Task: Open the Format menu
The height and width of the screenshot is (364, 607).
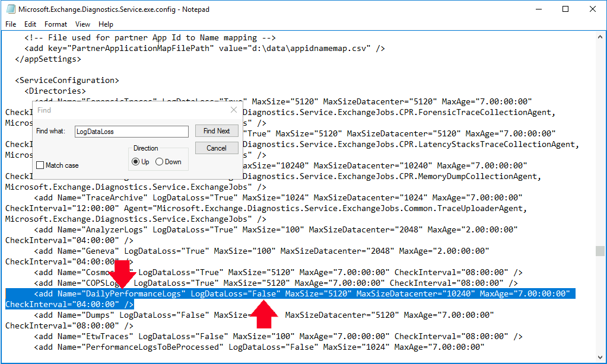Action: [56, 24]
